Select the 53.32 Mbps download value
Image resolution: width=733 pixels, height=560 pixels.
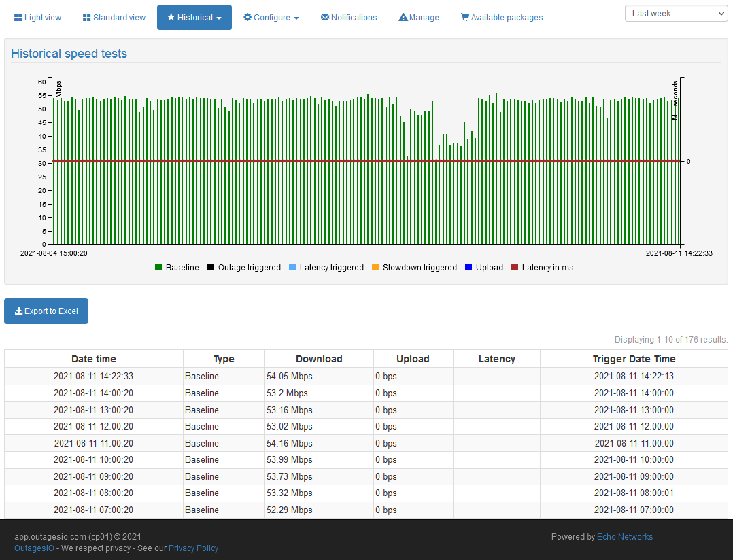290,493
